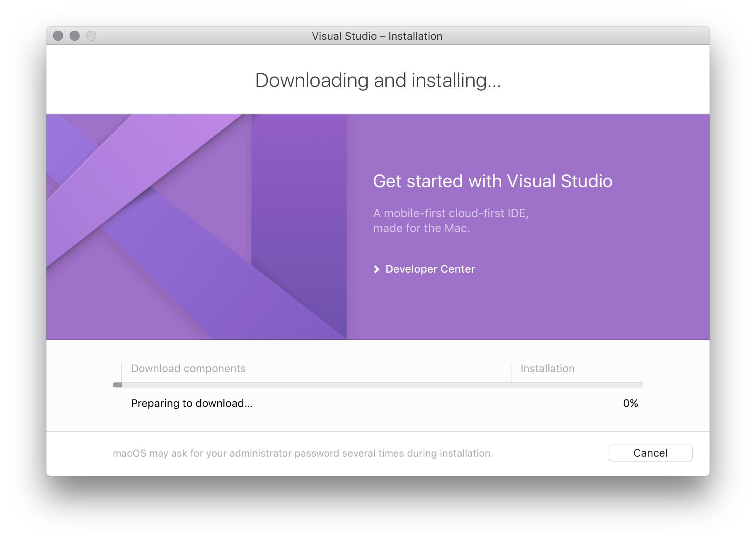Image resolution: width=756 pixels, height=542 pixels.
Task: Open the Developer Center link
Action: (x=430, y=269)
